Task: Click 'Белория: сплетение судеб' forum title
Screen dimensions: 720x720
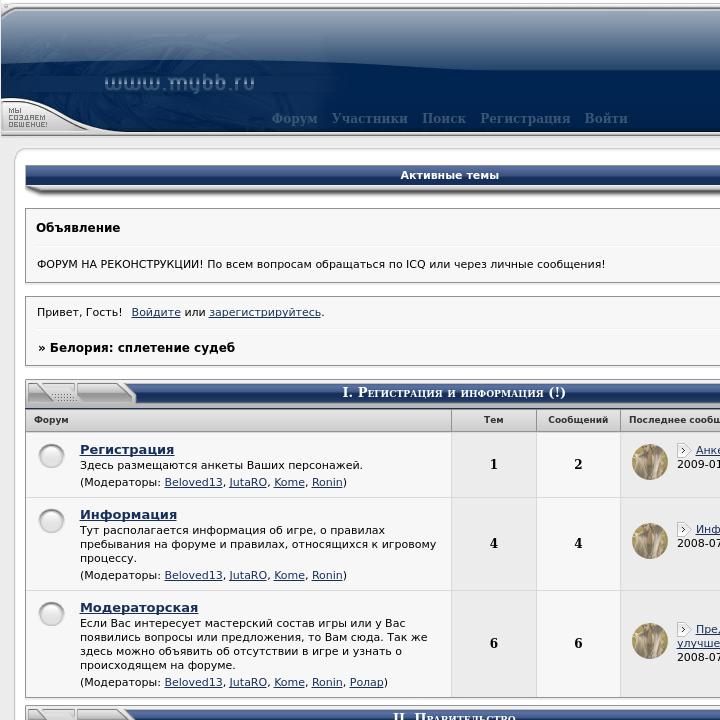Action: tap(142, 348)
